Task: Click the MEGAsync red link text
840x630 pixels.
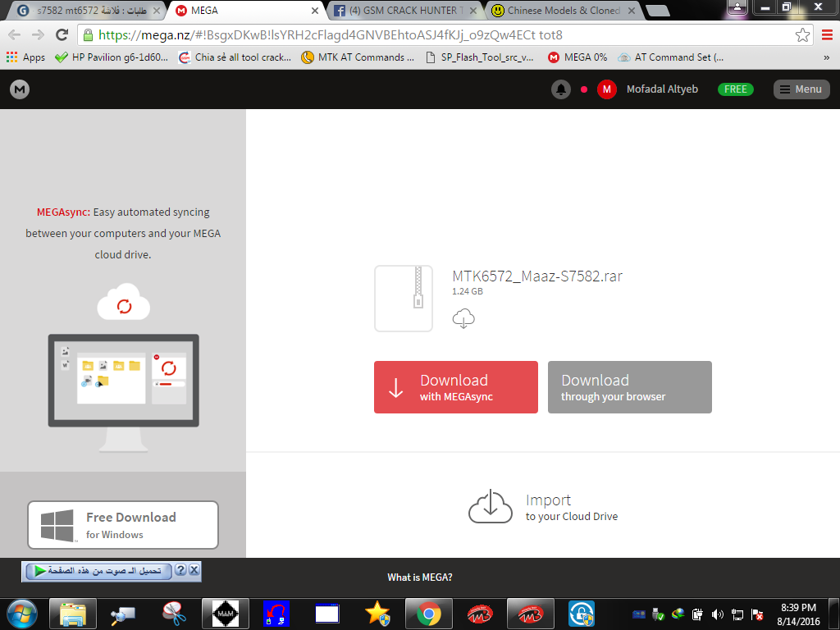Action: (63, 212)
